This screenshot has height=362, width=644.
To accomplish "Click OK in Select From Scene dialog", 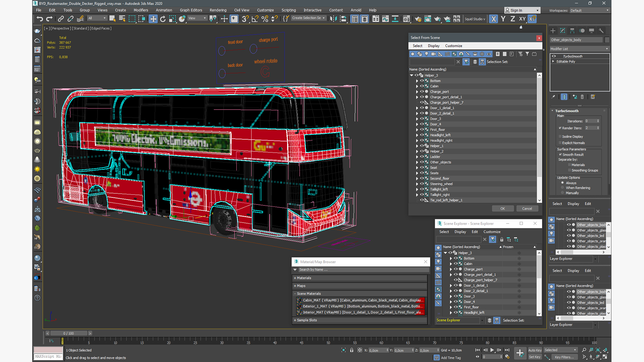I will tap(503, 208).
